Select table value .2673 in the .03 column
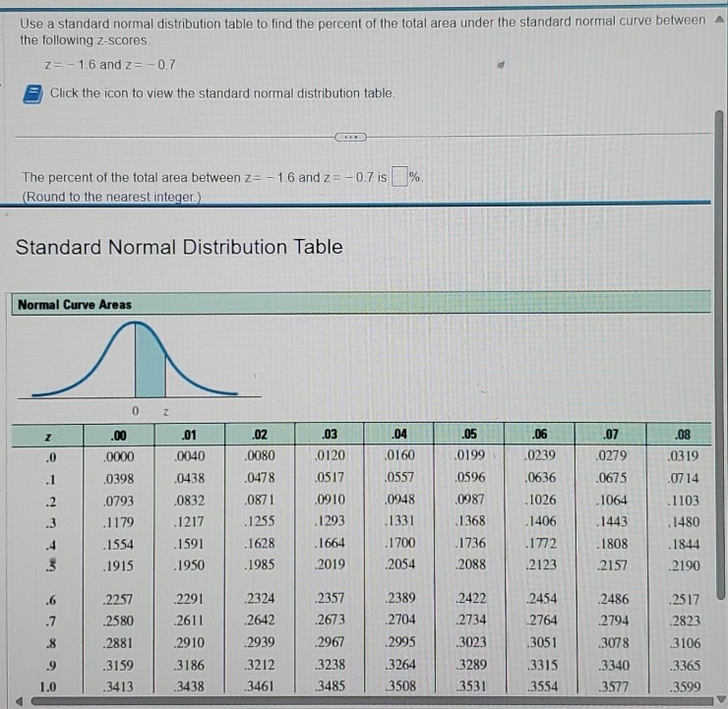The height and width of the screenshot is (709, 728). 331,619
